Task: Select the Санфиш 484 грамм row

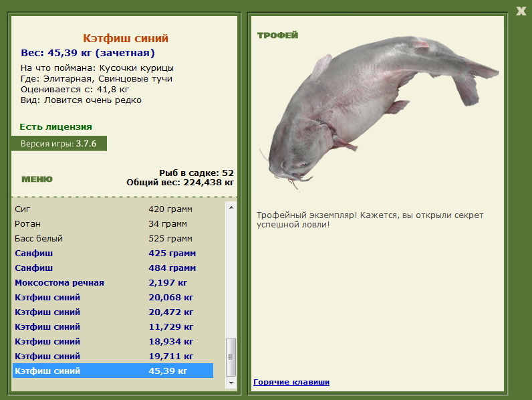Action: (113, 268)
